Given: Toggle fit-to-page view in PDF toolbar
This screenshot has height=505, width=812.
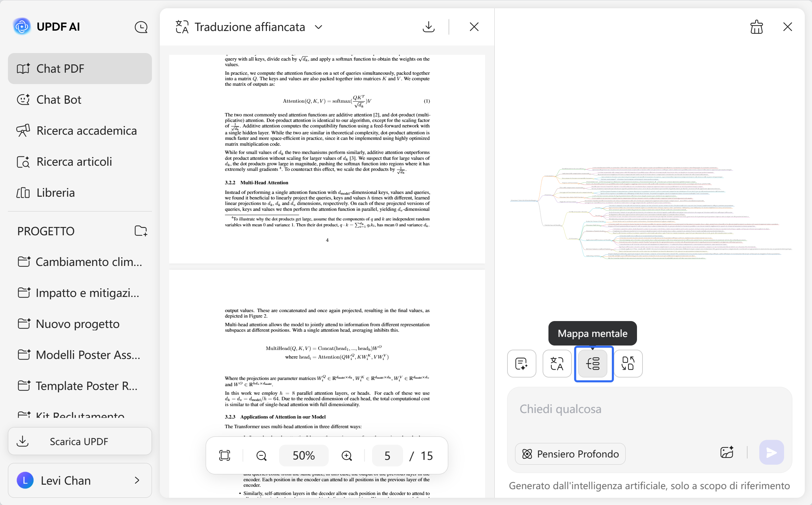Looking at the screenshot, I should pos(225,455).
